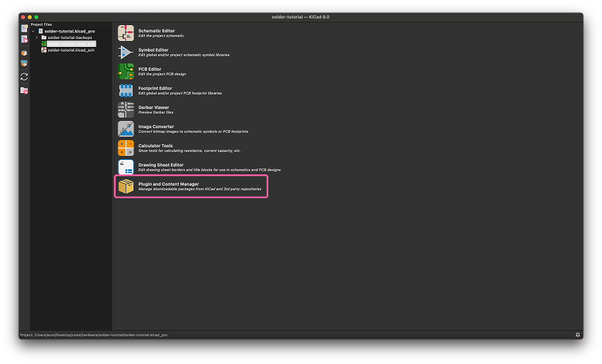Click Archive project box icon in left toolbar
The height and width of the screenshot is (364, 602).
tap(24, 53)
